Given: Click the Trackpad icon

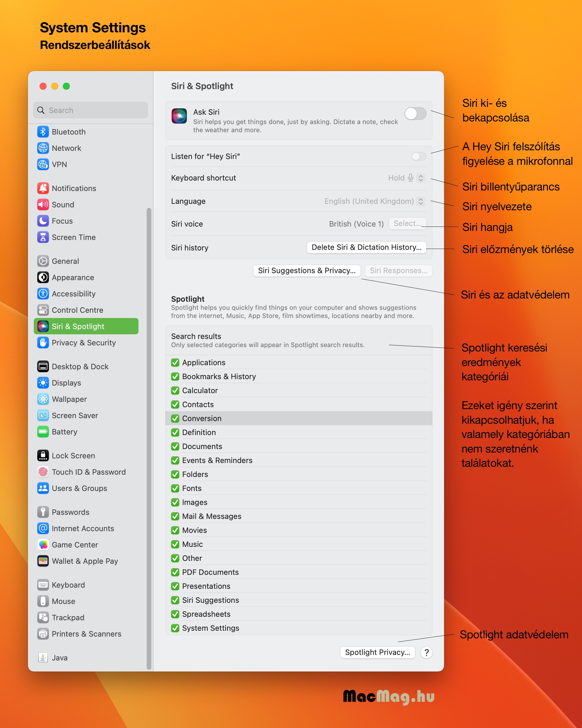Looking at the screenshot, I should click(x=43, y=617).
